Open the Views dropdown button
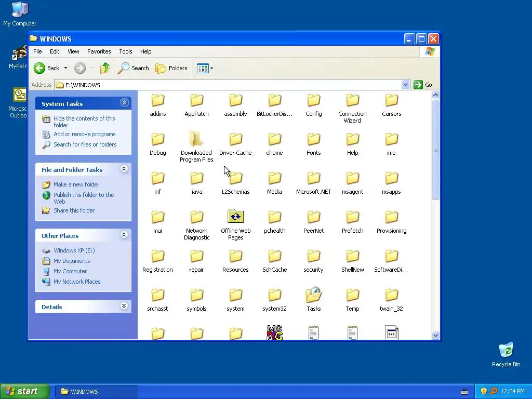This screenshot has width=532, height=399. coord(205,68)
